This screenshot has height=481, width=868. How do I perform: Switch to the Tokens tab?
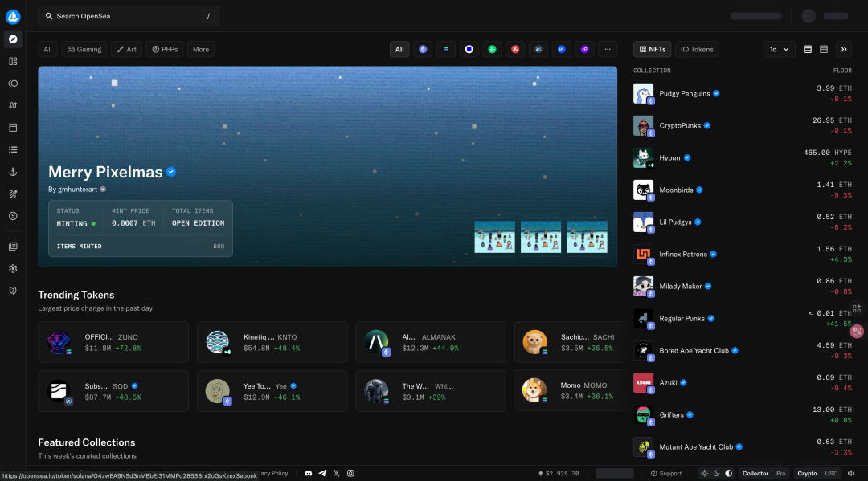tap(697, 49)
